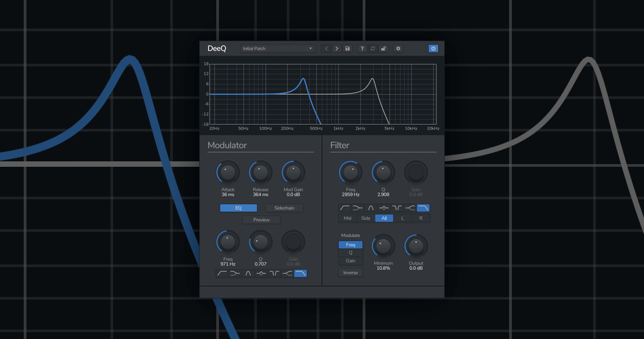
Task: Select Filter section low-shelf shape icon
Action: [x=358, y=208]
